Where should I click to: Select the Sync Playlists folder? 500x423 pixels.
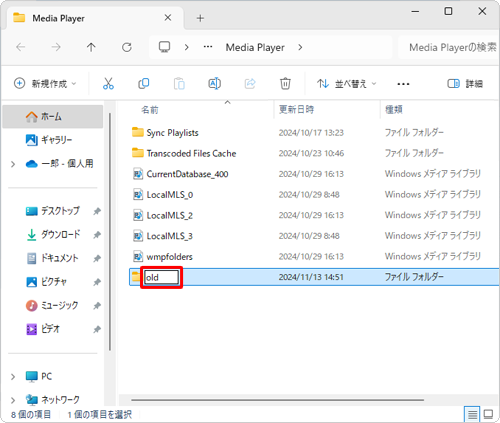click(x=172, y=133)
